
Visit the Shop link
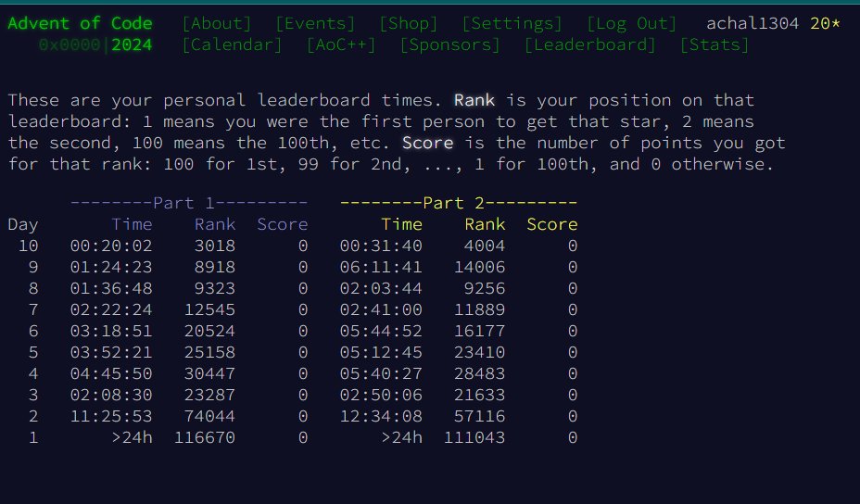[x=409, y=23]
